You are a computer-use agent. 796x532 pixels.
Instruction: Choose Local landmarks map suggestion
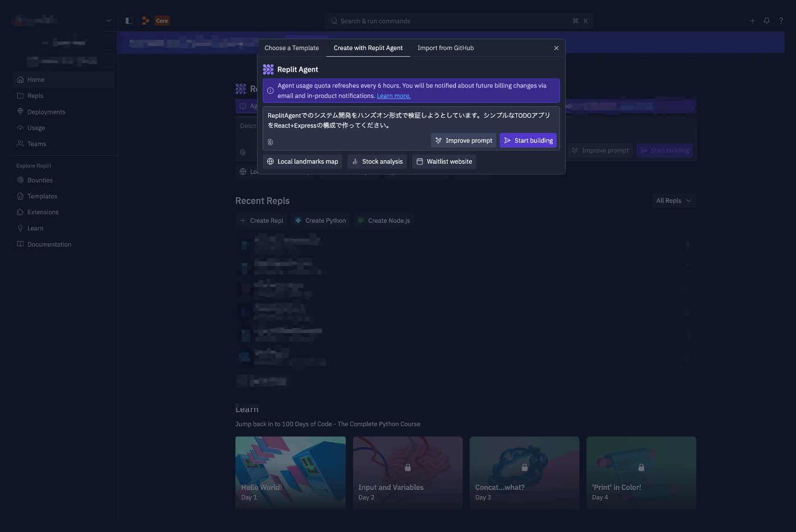click(x=302, y=161)
